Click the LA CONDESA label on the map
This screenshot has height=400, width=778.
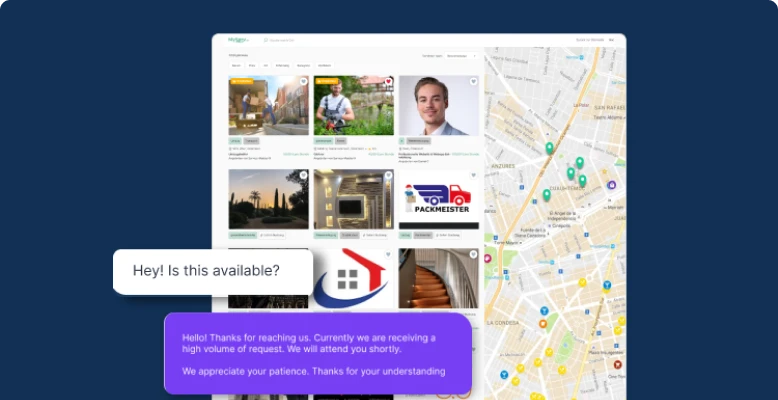tap(503, 323)
